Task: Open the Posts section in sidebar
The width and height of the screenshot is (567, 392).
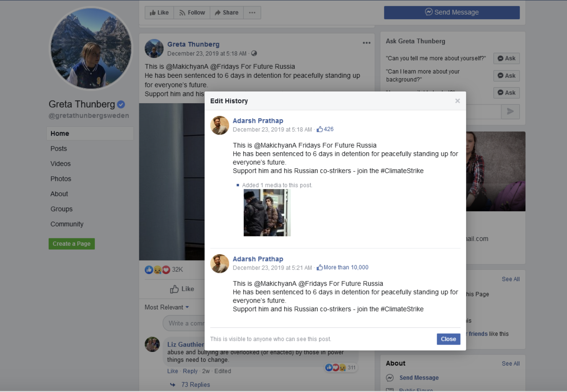Action: click(59, 149)
